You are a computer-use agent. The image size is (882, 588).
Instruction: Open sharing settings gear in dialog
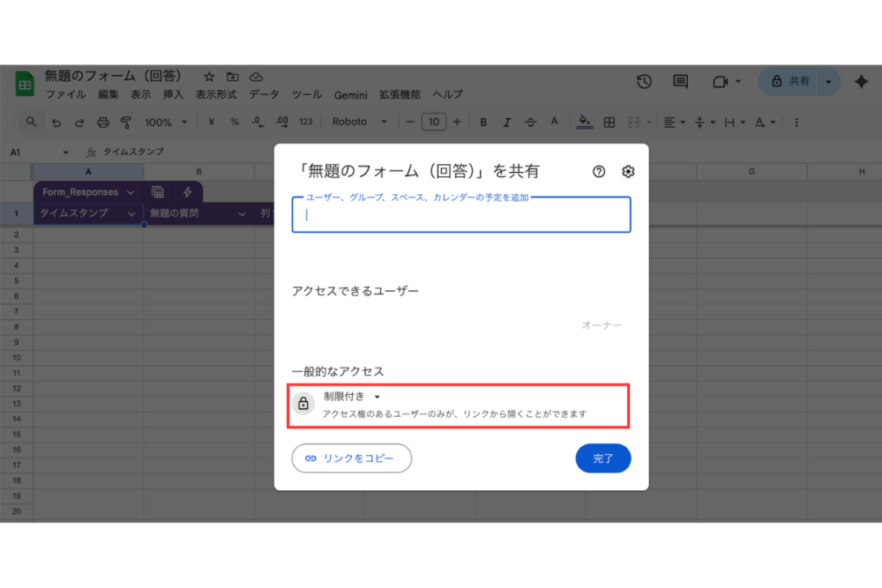[x=627, y=171]
